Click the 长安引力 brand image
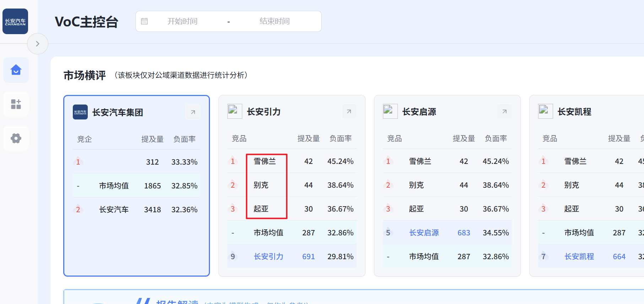This screenshot has height=304, width=644. 235,111
